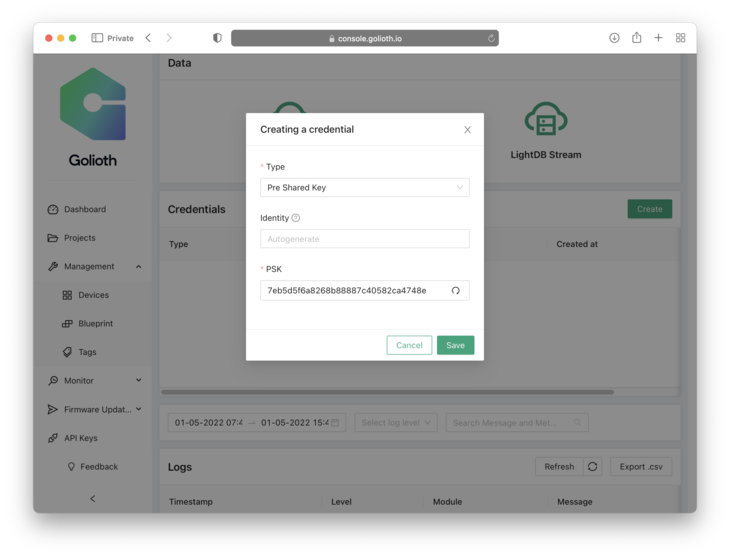
Task: Click the Safari privacy shield icon
Action: [x=217, y=38]
